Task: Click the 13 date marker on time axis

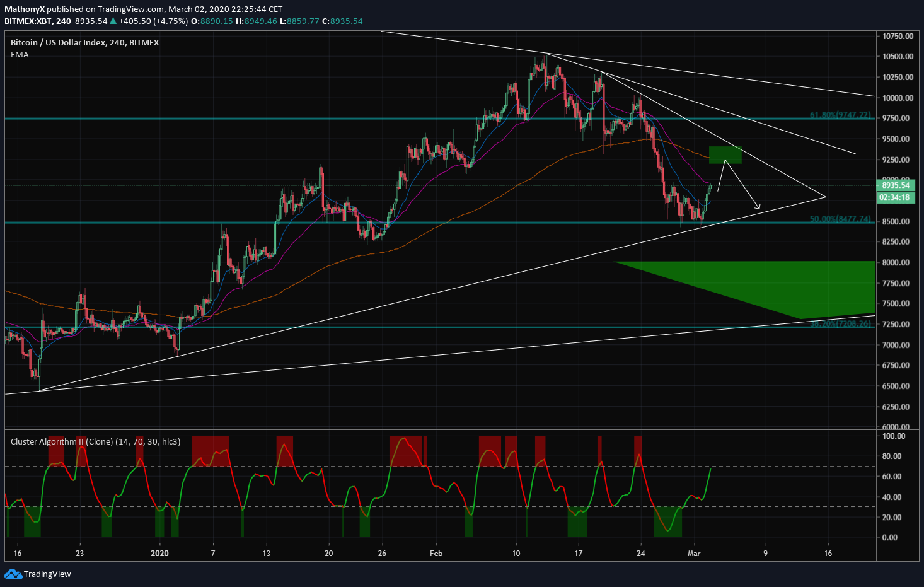Action: coord(267,554)
